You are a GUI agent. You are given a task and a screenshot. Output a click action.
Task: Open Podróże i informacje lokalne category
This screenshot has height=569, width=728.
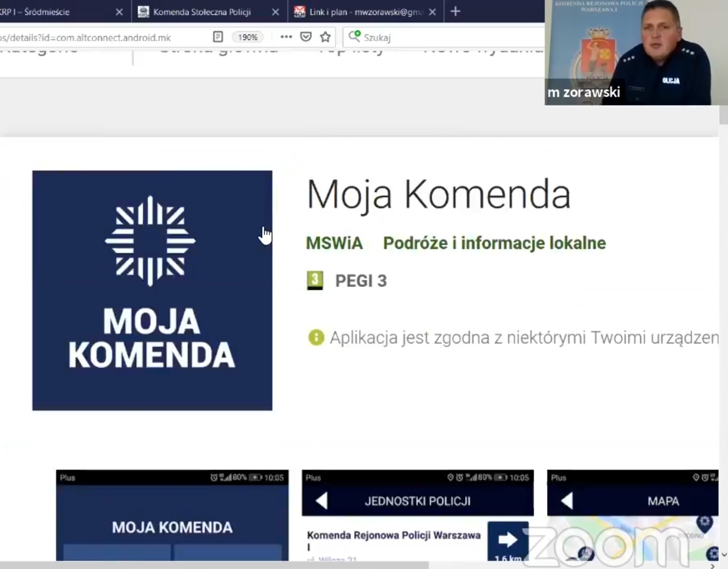pyautogui.click(x=494, y=243)
